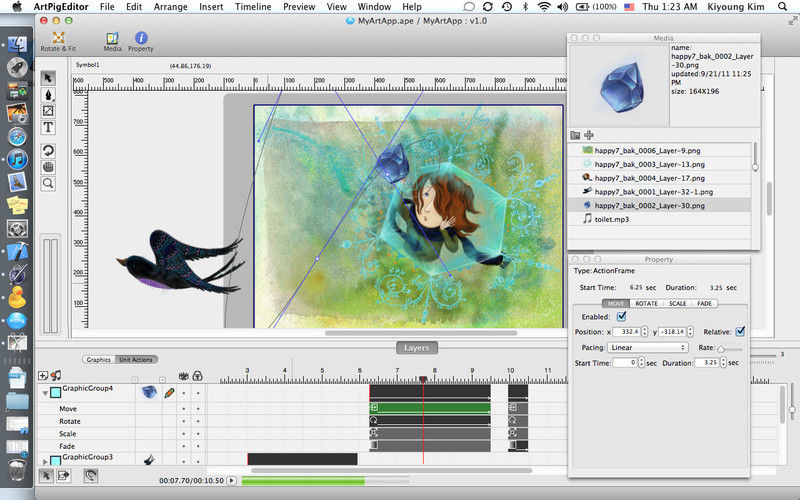Viewport: 800px width, 500px height.
Task: Select the Pen tool
Action: pyautogui.click(x=48, y=95)
